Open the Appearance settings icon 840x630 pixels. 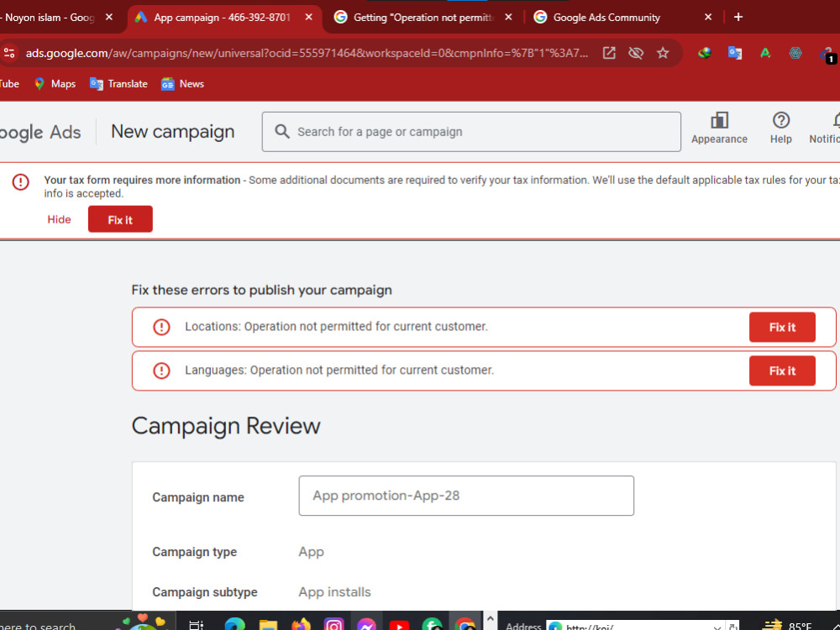pyautogui.click(x=719, y=120)
